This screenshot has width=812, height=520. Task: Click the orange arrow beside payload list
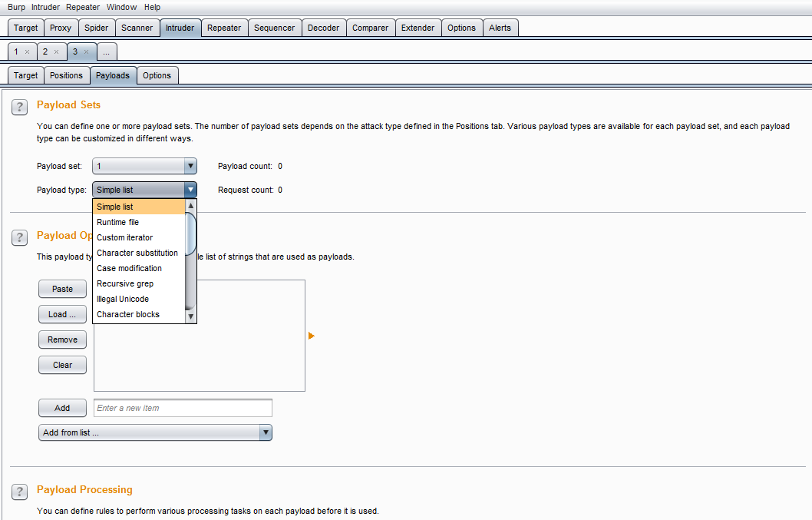312,336
